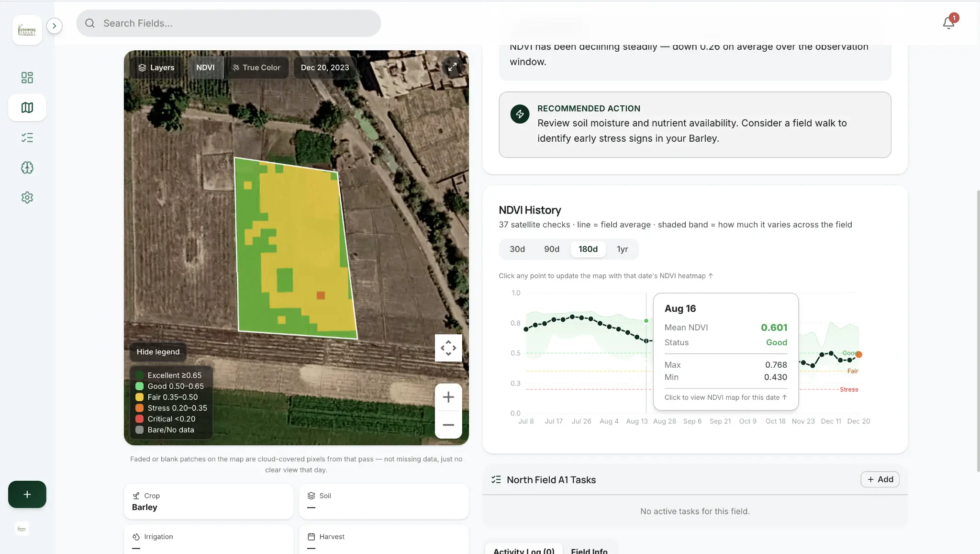
Task: Click the orange stress pixel in field
Action: (x=321, y=295)
